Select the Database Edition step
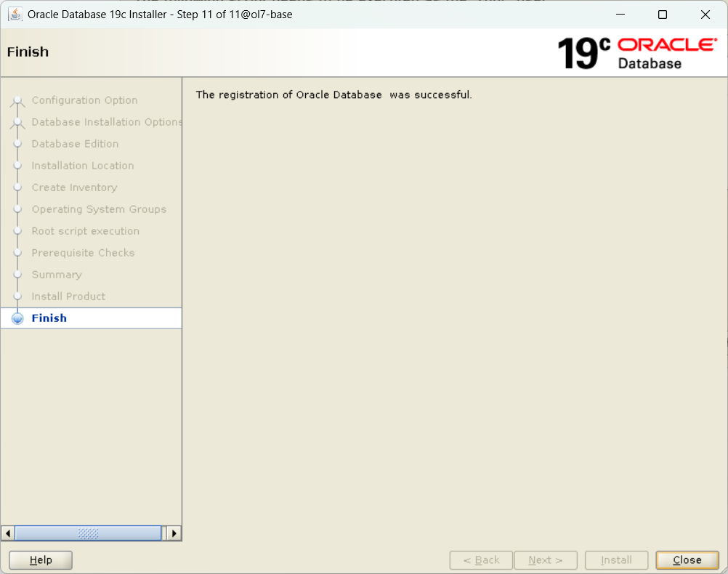 coord(75,144)
